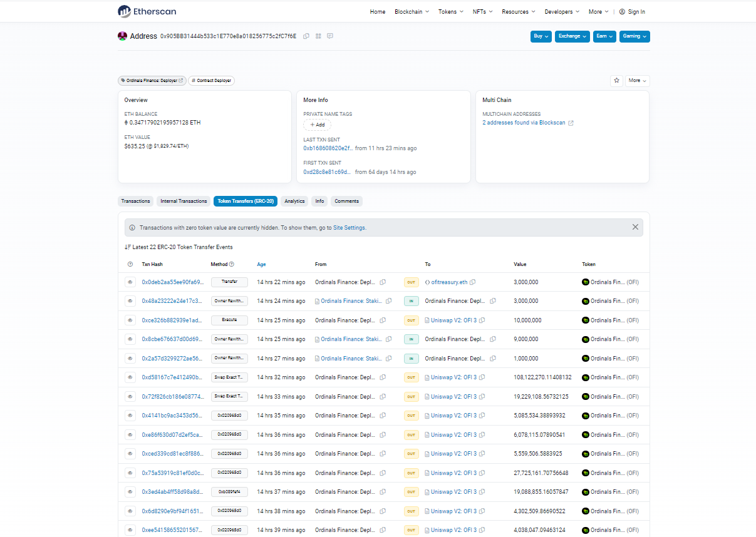Click the Ordinals Finance: Deployer tag
Image resolution: width=756 pixels, height=537 pixels.
tap(152, 81)
